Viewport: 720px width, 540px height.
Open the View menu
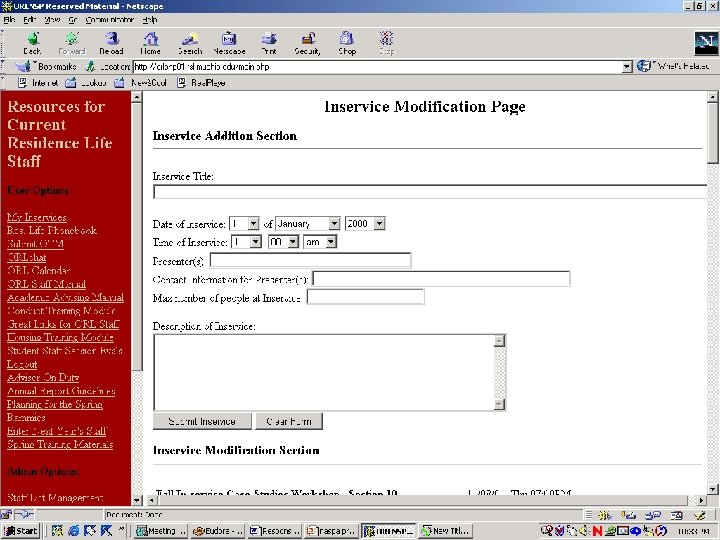[x=52, y=20]
